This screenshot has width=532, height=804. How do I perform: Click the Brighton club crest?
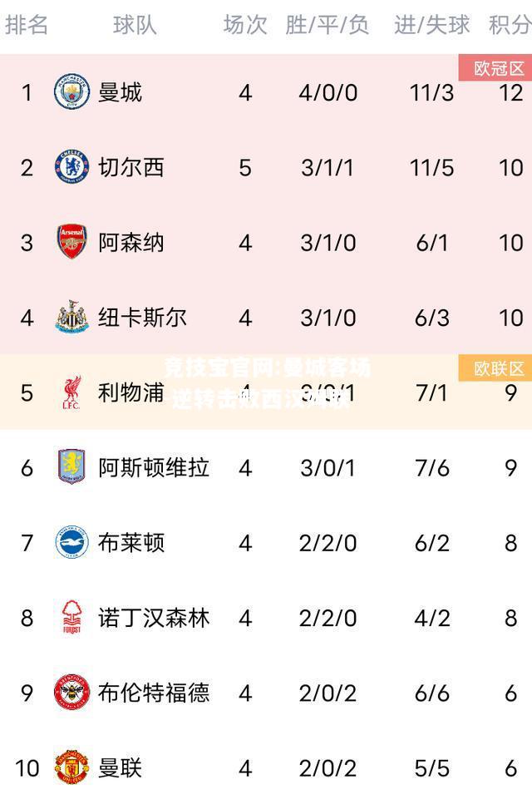click(x=71, y=542)
